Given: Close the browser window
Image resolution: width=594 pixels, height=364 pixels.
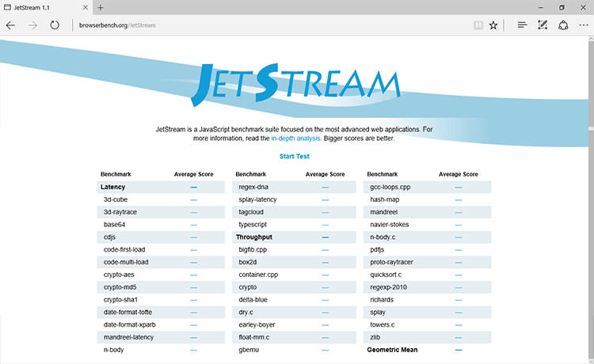Looking at the screenshot, I should coord(583,8).
